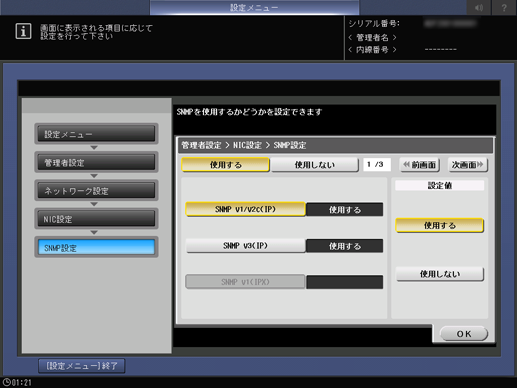Screen dimensions: 517x388
Task: Click the シリアル番号 label
Action: point(374,24)
